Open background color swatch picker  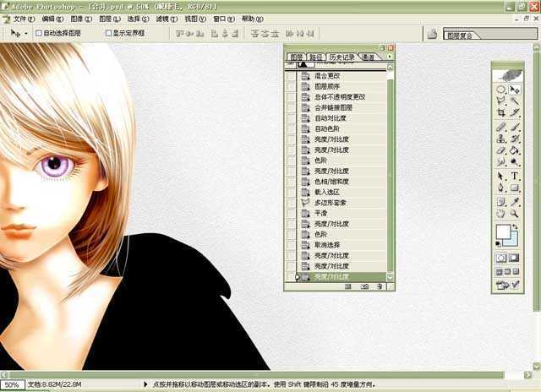pyautogui.click(x=513, y=242)
